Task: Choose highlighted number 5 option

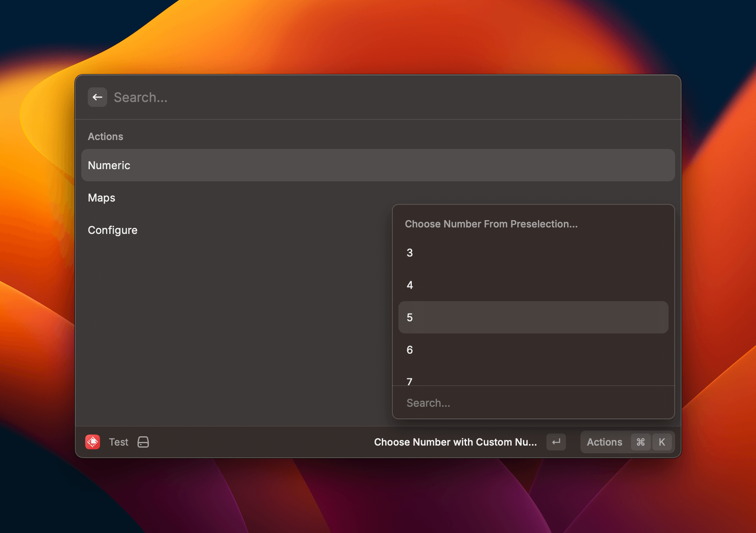Action: pyautogui.click(x=533, y=317)
